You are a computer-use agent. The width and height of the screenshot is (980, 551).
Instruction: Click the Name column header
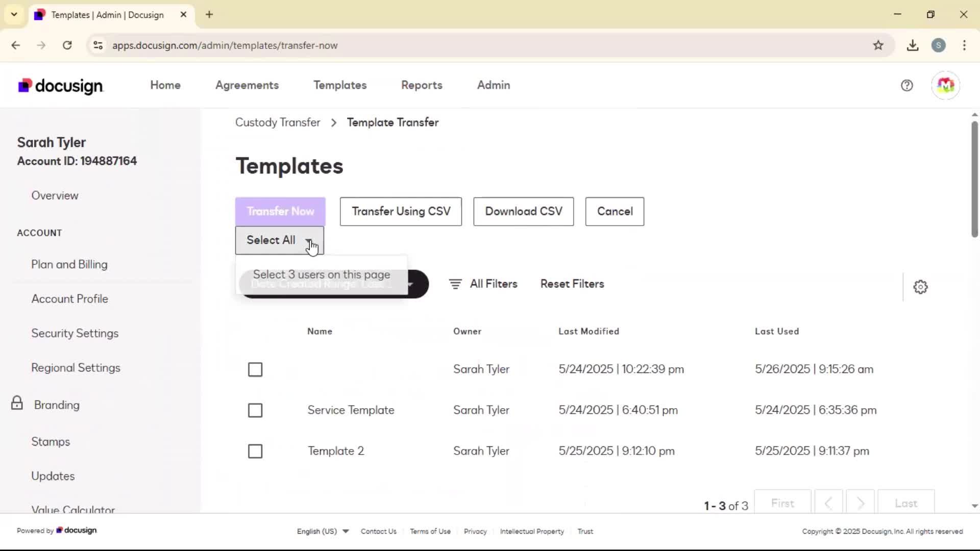(320, 332)
